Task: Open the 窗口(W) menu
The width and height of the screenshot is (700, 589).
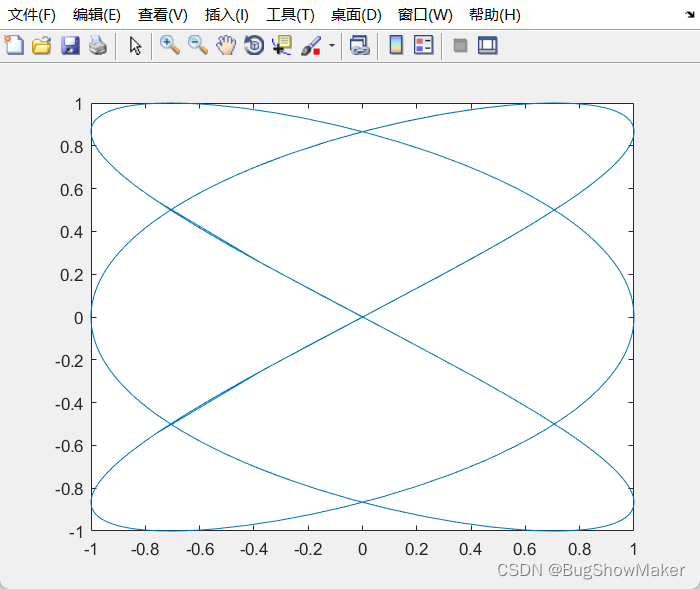Action: pyautogui.click(x=425, y=15)
